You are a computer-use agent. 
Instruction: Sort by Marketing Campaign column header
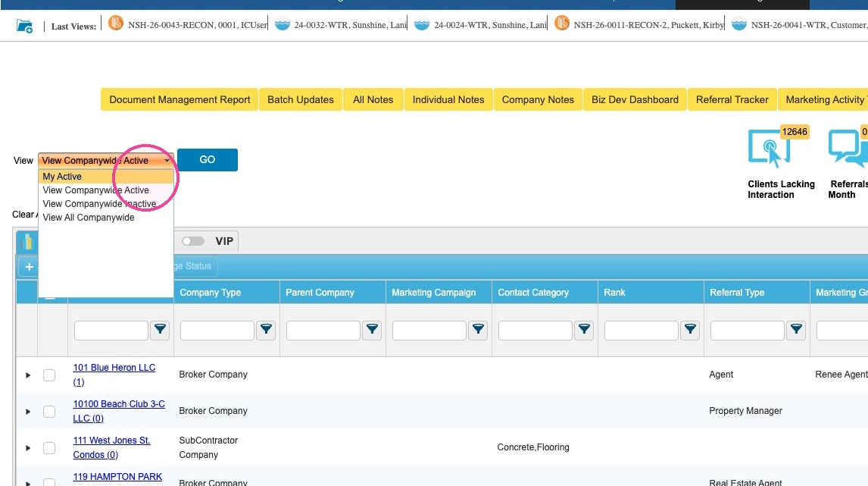pos(434,292)
